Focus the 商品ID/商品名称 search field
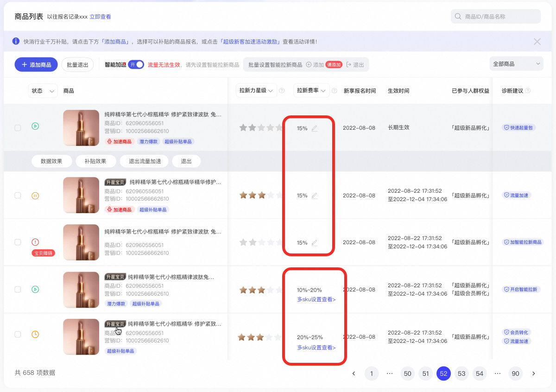The width and height of the screenshot is (556, 392). [496, 16]
